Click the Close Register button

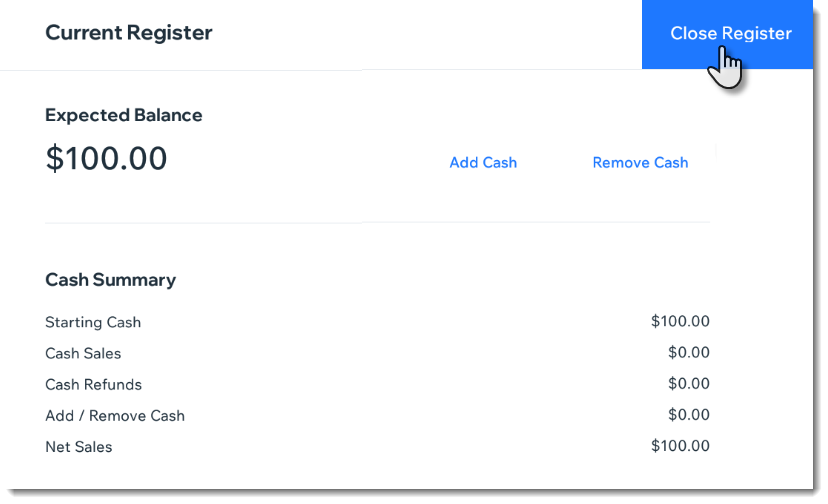727,34
